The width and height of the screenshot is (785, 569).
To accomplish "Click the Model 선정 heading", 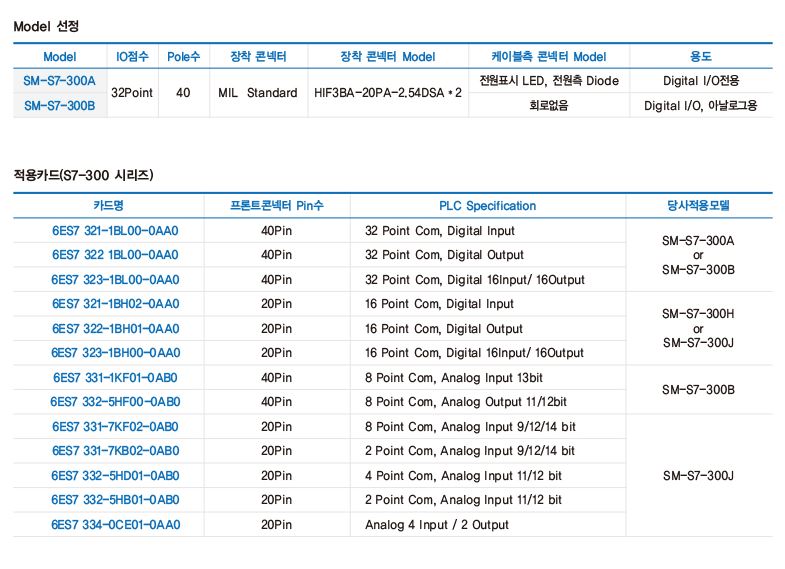I will pos(46,26).
